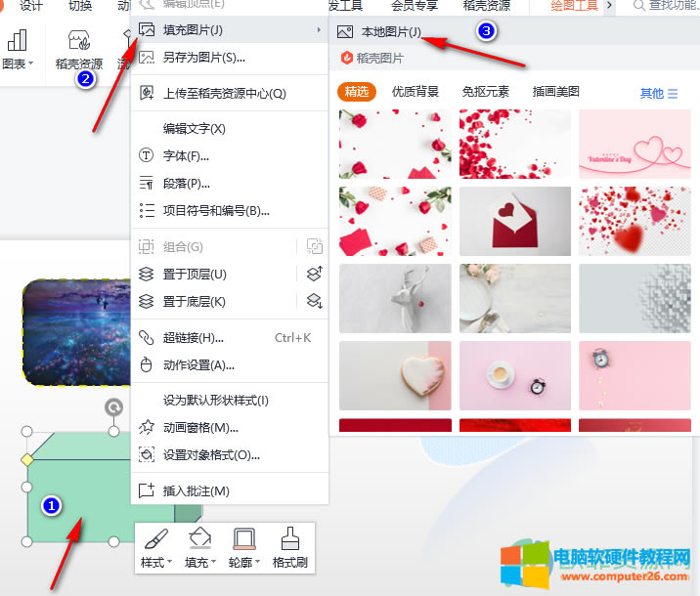Open 动画窗格(M) animation pane
Screen dimensions: 700x596
point(230,428)
